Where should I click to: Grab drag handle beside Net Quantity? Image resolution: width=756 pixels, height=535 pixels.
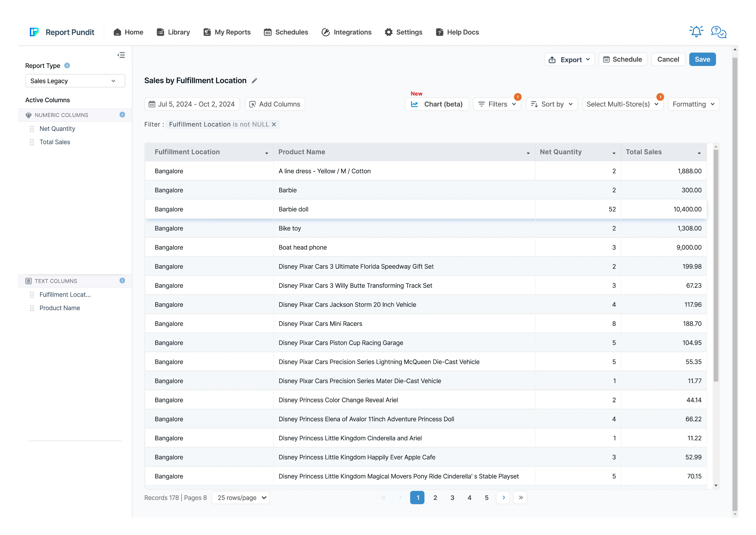[32, 129]
